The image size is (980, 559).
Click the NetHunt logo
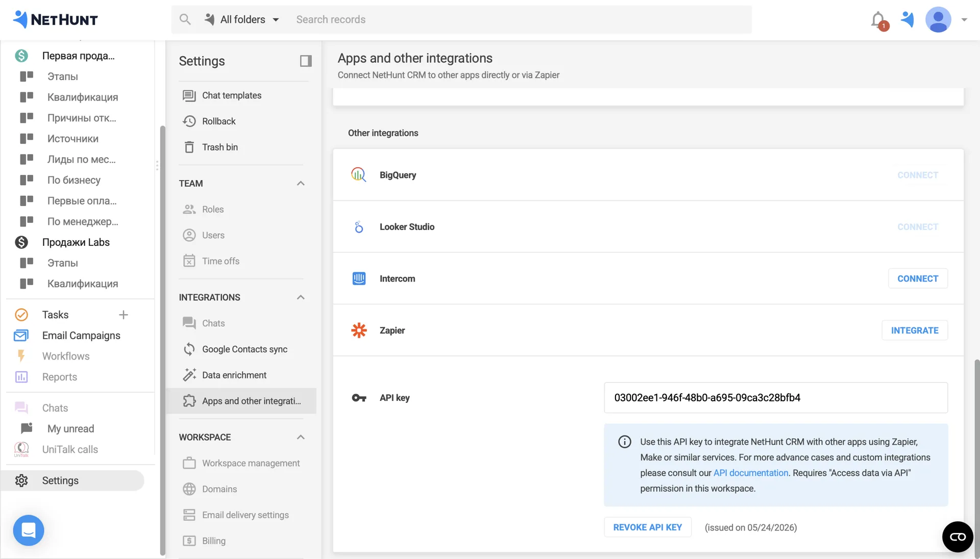tap(55, 19)
